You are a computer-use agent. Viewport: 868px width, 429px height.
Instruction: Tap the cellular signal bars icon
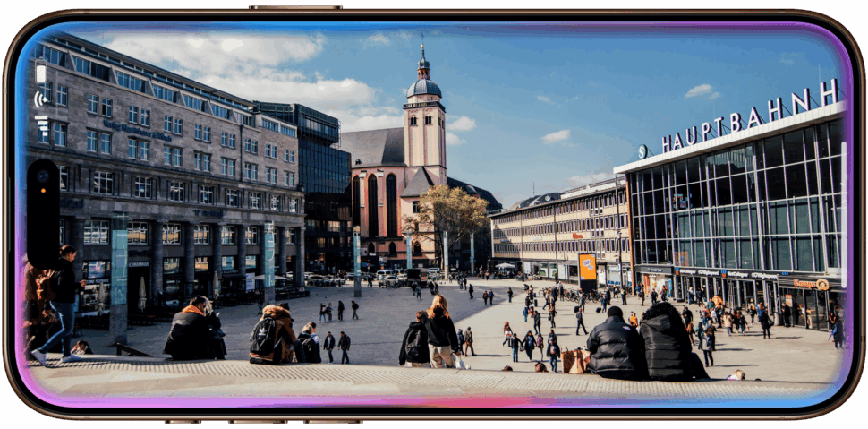pos(41,124)
